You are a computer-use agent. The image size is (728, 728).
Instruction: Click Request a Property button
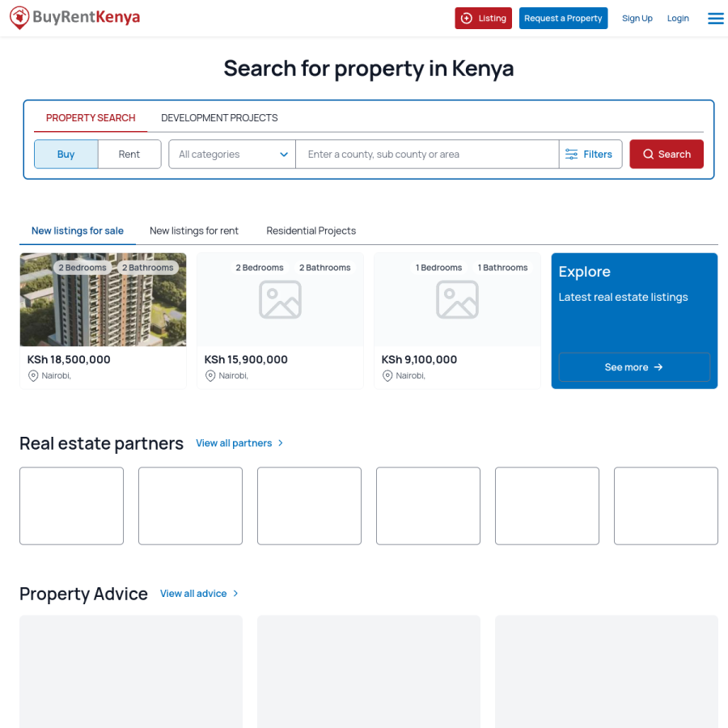click(563, 18)
